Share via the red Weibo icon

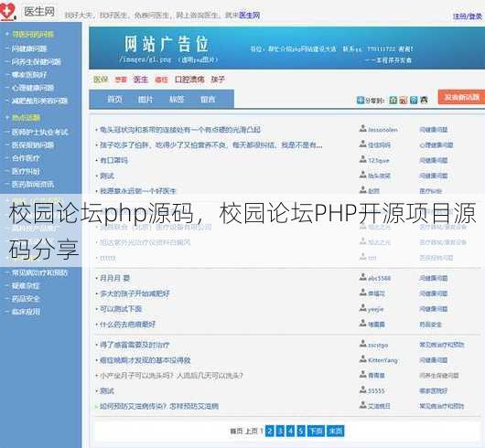pos(404,100)
